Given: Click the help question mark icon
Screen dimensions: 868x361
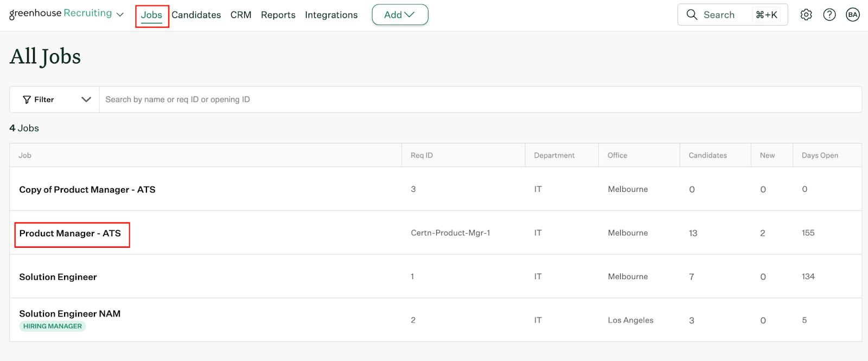Looking at the screenshot, I should [829, 15].
